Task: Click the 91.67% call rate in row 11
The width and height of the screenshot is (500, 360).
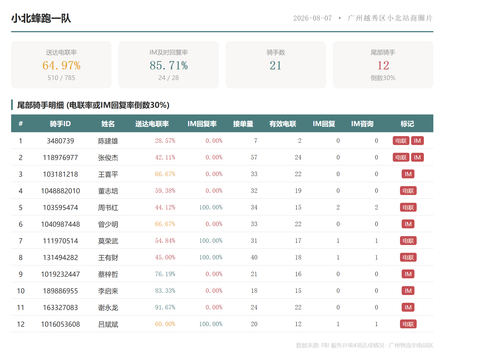Action: tap(165, 307)
